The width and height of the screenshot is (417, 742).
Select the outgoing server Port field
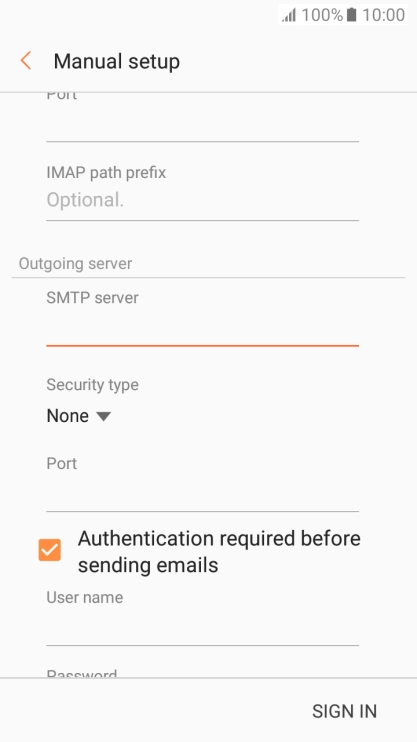tap(203, 495)
